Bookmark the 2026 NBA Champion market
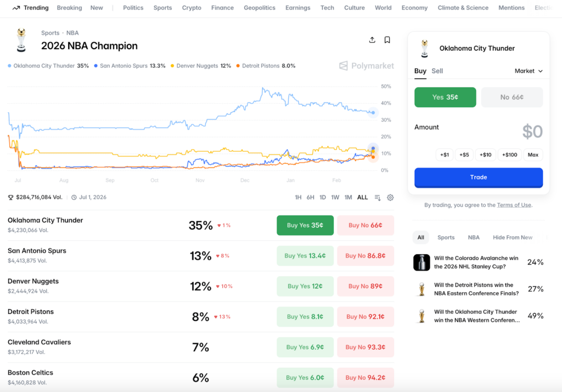 (387, 40)
